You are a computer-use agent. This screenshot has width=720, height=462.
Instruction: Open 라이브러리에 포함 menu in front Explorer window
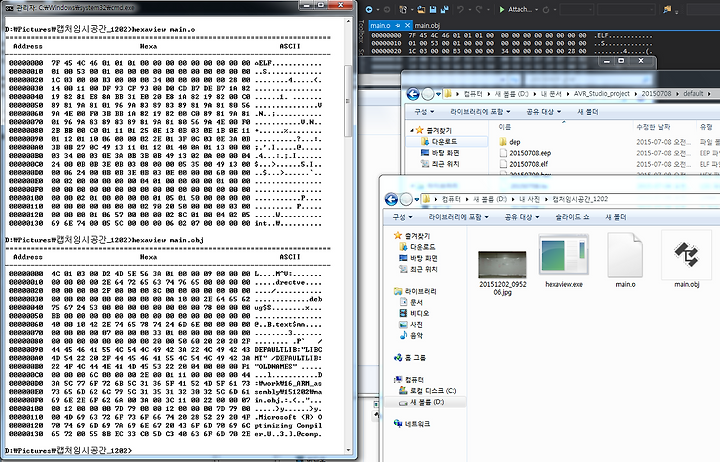pyautogui.click(x=458, y=217)
